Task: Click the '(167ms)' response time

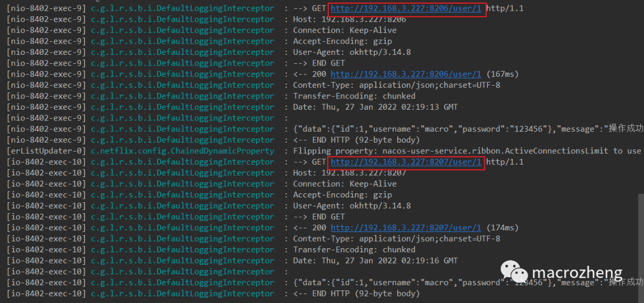Action: tap(502, 75)
